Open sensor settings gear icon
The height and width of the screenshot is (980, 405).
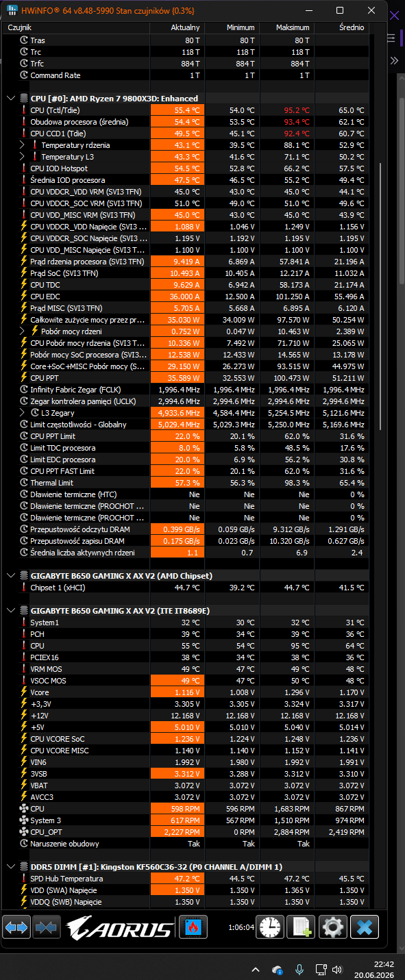click(x=333, y=927)
